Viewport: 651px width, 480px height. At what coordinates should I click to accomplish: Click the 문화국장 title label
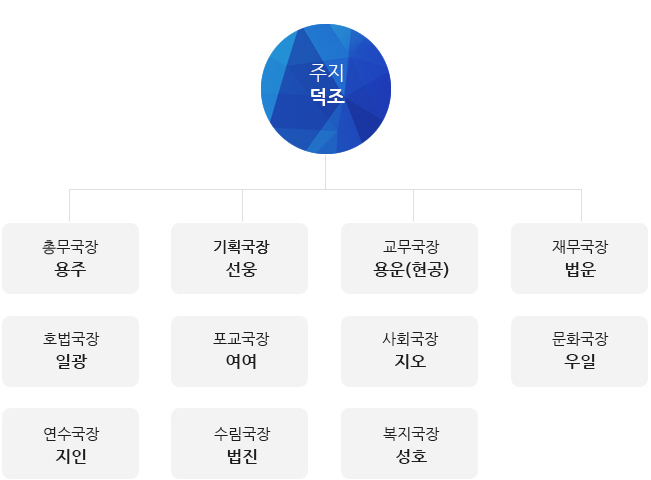click(x=580, y=339)
